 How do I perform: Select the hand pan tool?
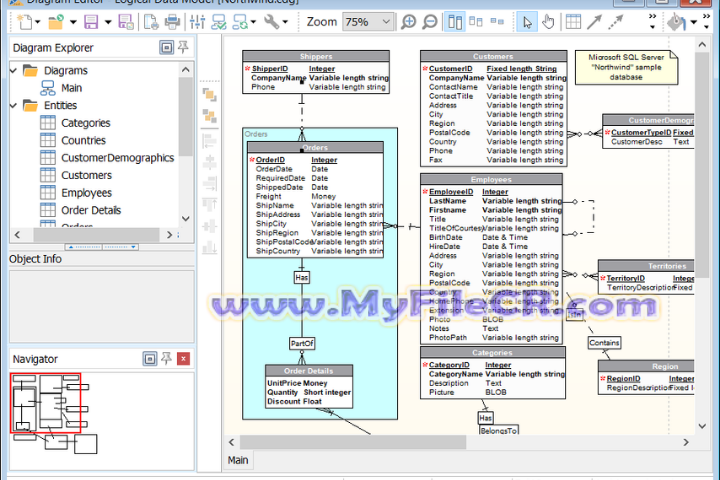[x=548, y=22]
